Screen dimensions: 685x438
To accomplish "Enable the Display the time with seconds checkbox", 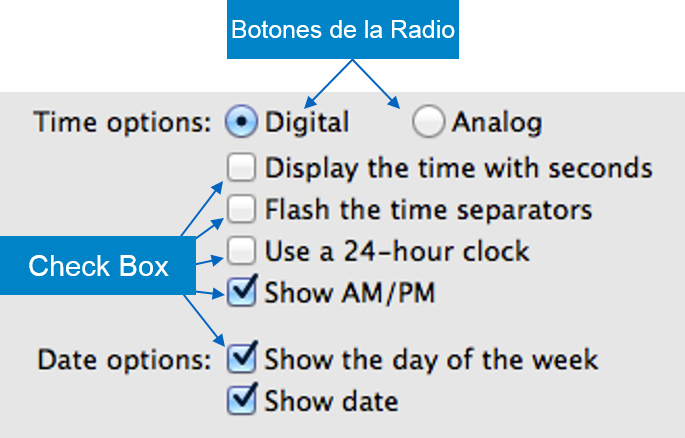I will pos(242,166).
